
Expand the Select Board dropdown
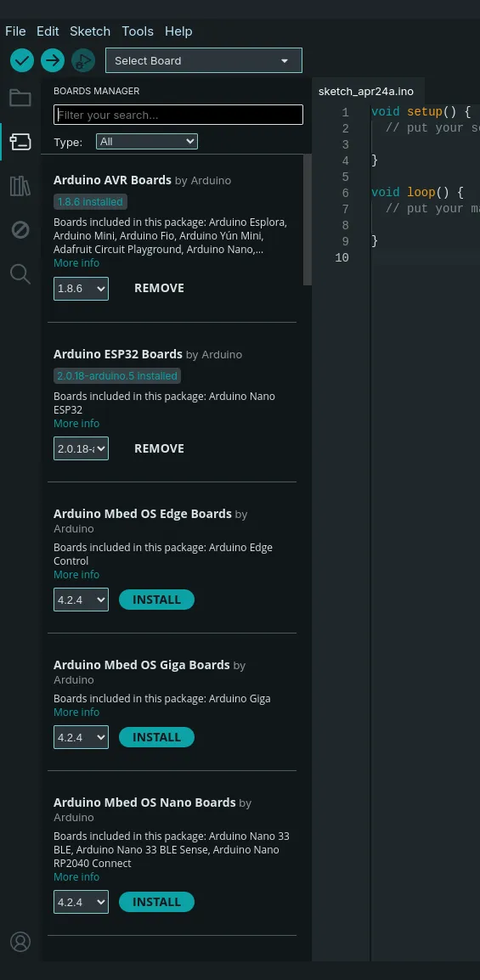pos(204,60)
